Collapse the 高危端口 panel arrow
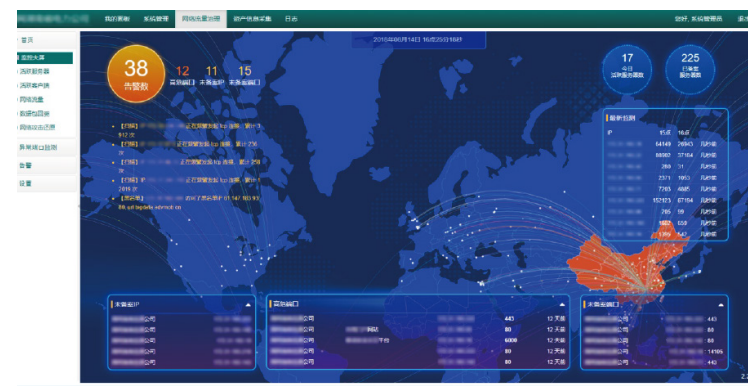This screenshot has width=755, height=386. [x=562, y=304]
